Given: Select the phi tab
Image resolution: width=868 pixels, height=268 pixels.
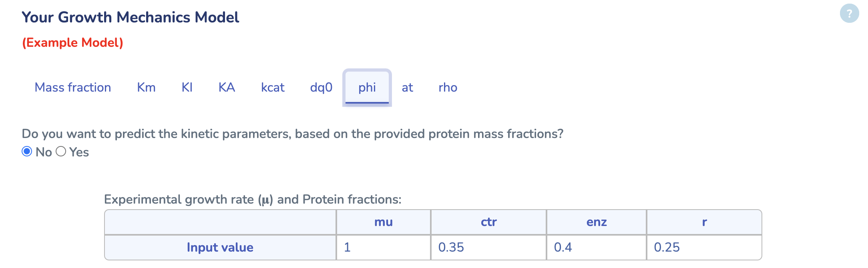Looking at the screenshot, I should pos(367,88).
